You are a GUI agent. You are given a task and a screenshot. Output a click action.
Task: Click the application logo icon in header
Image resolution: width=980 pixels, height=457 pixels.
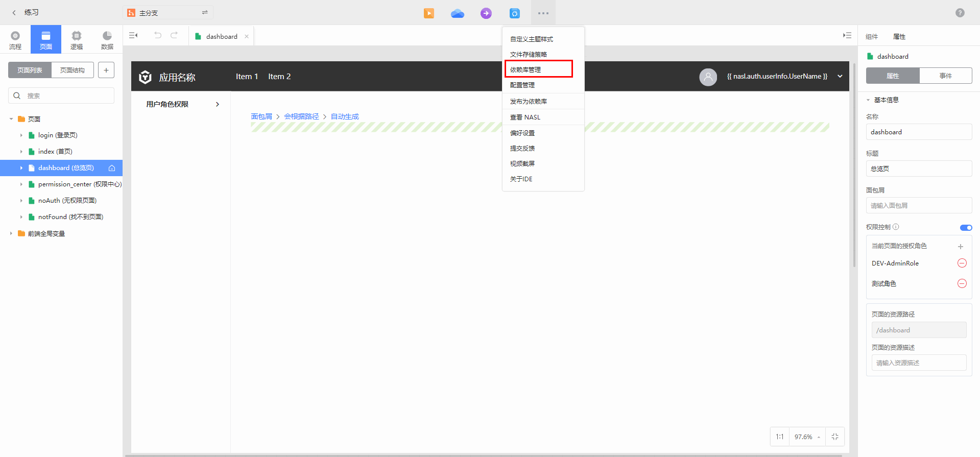pos(146,77)
